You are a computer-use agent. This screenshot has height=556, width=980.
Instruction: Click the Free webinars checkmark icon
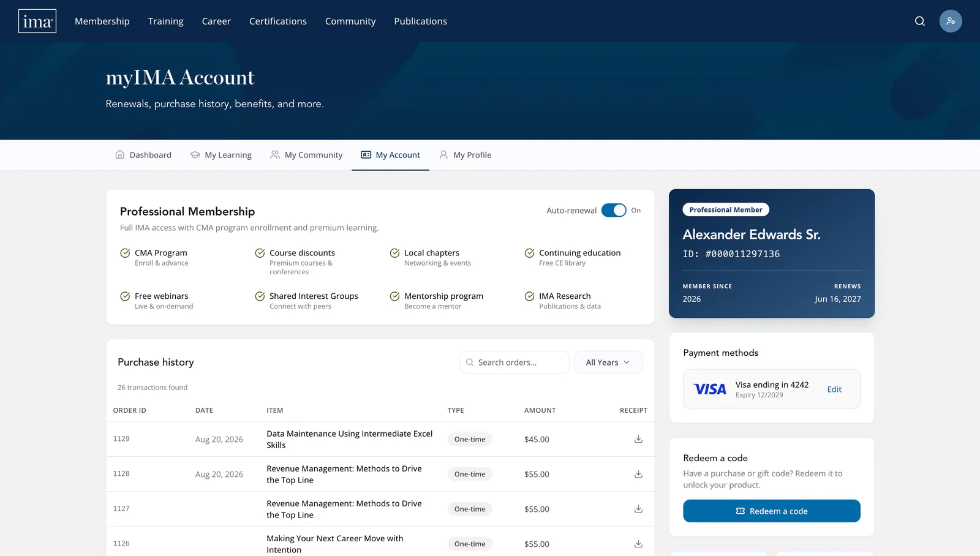coord(125,296)
